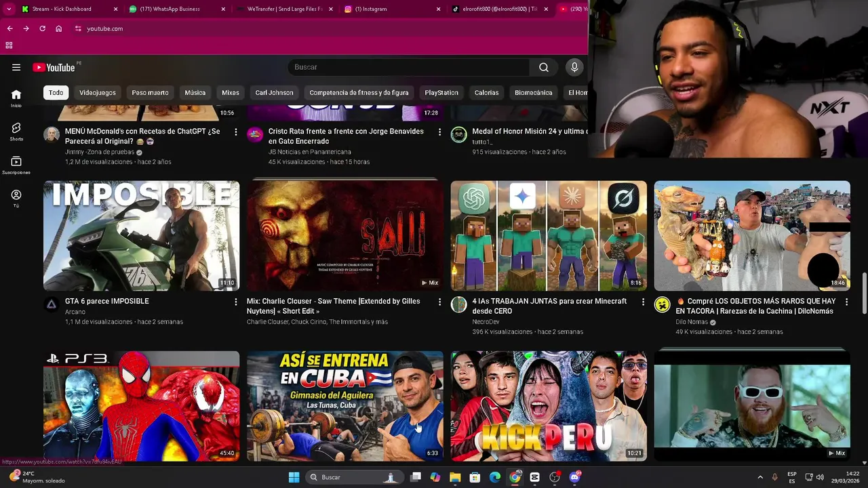Show hidden system tray icons
This screenshot has width=868, height=488.
tap(759, 477)
